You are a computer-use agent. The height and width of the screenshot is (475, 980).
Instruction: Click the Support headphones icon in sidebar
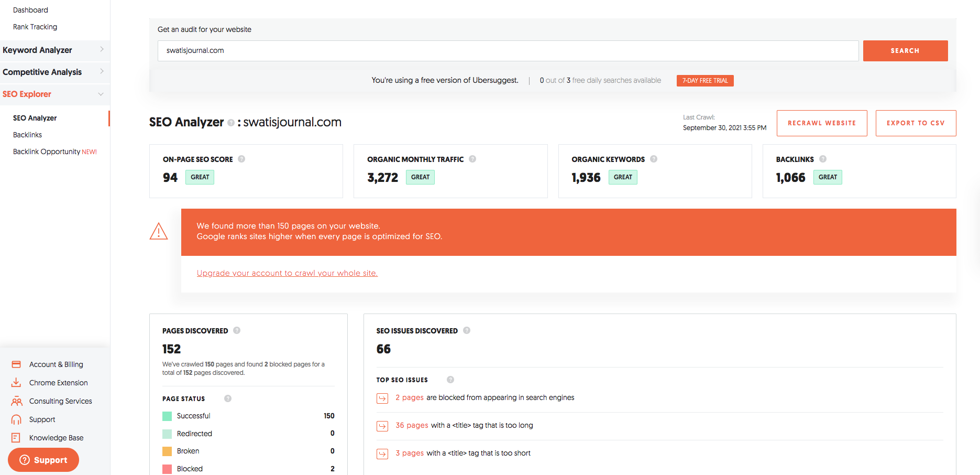pos(16,419)
